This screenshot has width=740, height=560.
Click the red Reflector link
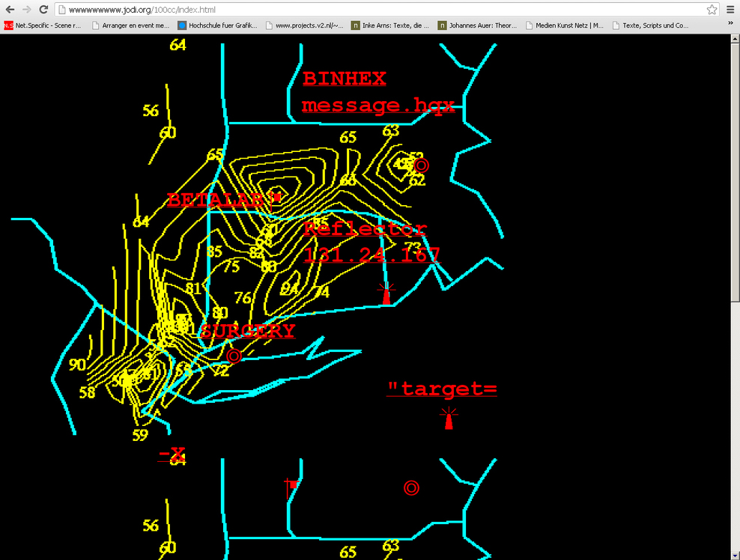pyautogui.click(x=365, y=229)
